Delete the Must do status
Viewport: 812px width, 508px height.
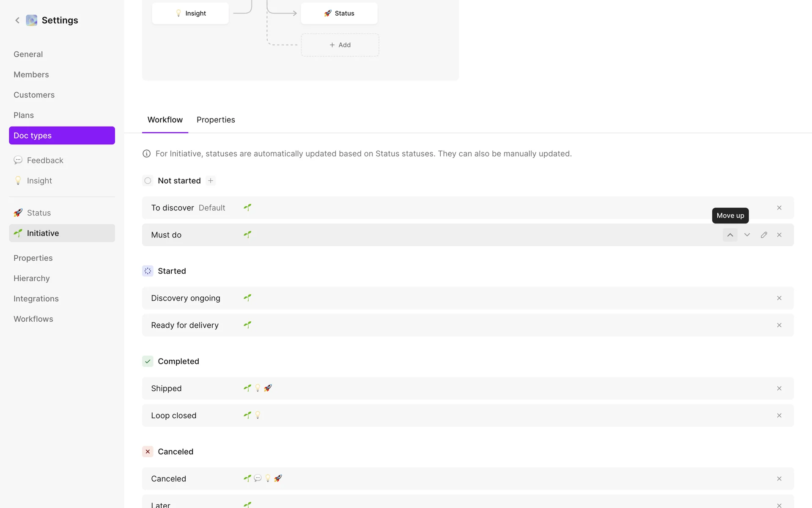(779, 235)
